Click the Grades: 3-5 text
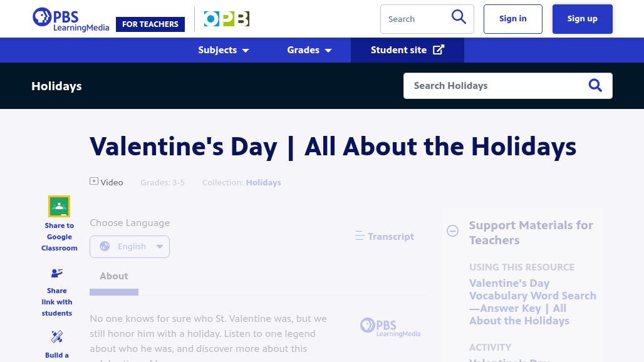The image size is (644, 362). pyautogui.click(x=163, y=182)
